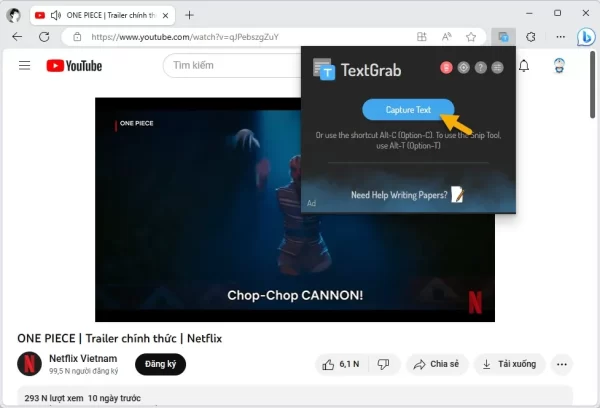Click the Tìm kiếm search box
600x408 pixels.
[233, 65]
